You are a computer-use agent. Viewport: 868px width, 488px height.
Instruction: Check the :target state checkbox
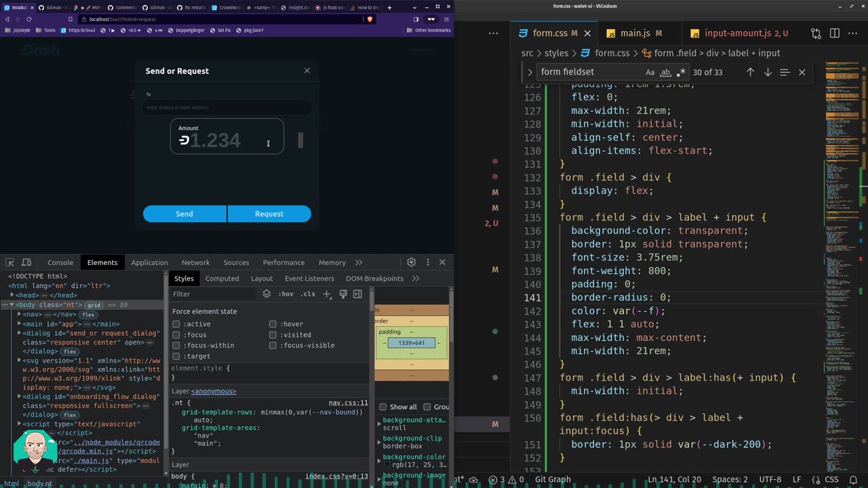pyautogui.click(x=176, y=357)
